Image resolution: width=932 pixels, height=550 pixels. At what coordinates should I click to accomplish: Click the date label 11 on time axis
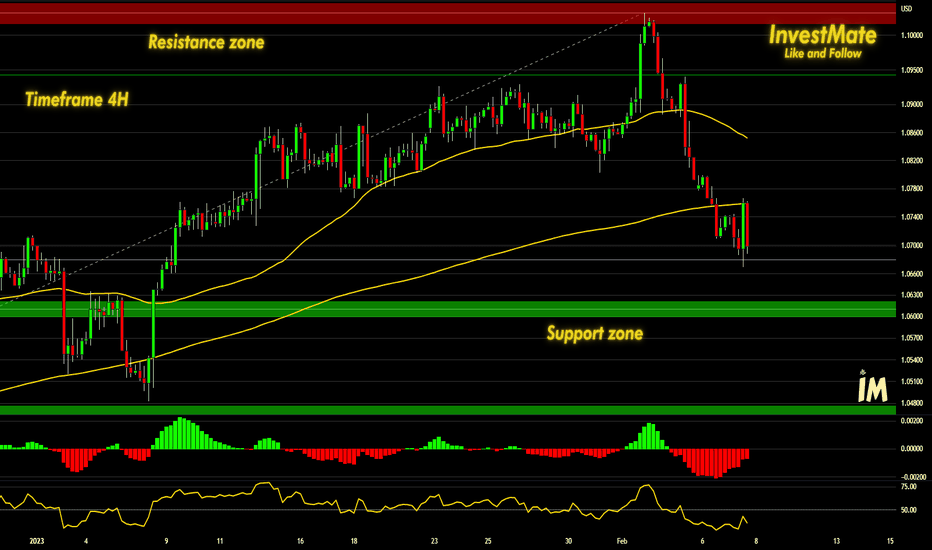[x=220, y=541]
